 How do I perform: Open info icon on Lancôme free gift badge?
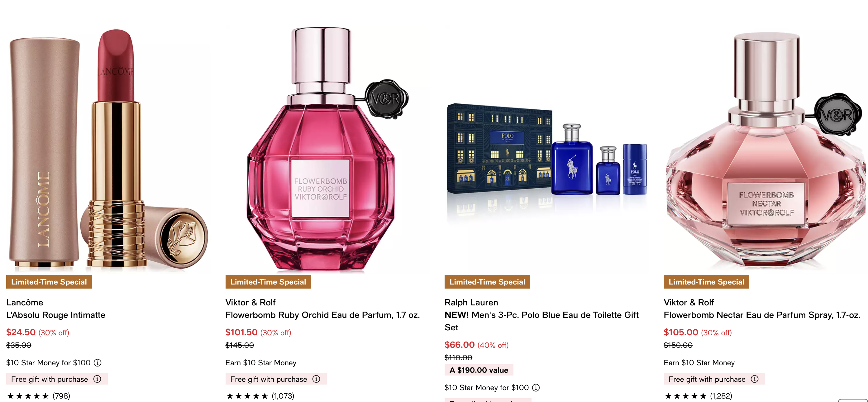(x=98, y=379)
